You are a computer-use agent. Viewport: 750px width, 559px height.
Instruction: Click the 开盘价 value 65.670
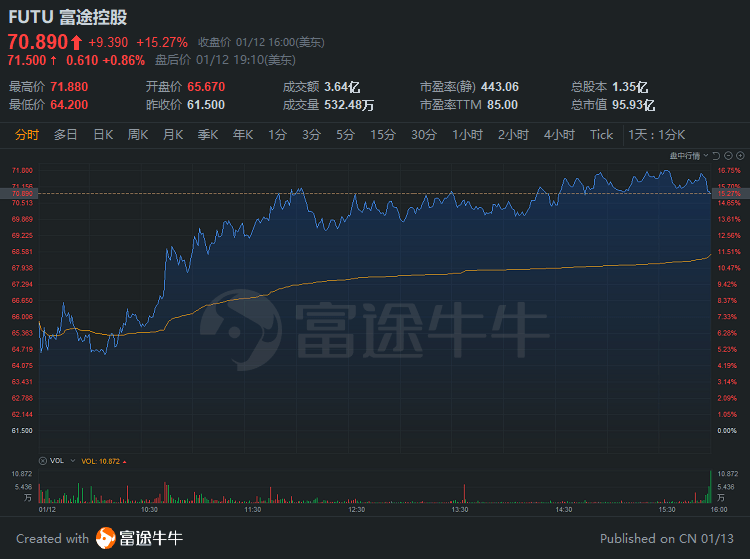[206, 87]
